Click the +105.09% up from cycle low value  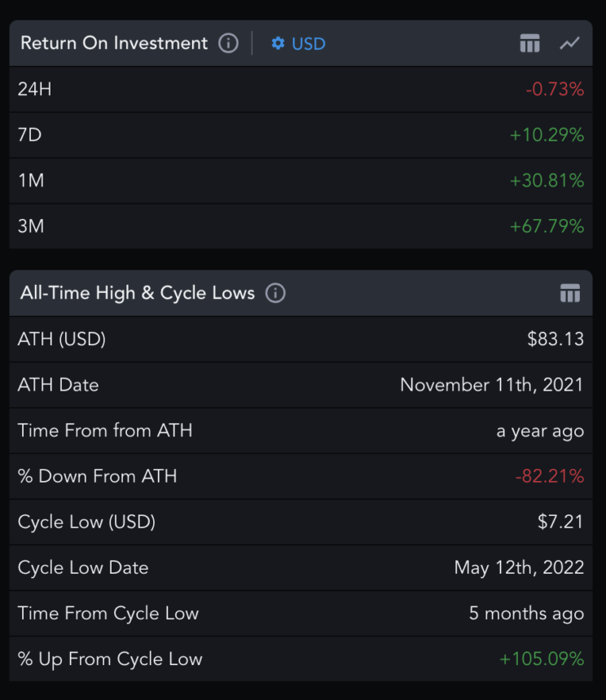(542, 658)
